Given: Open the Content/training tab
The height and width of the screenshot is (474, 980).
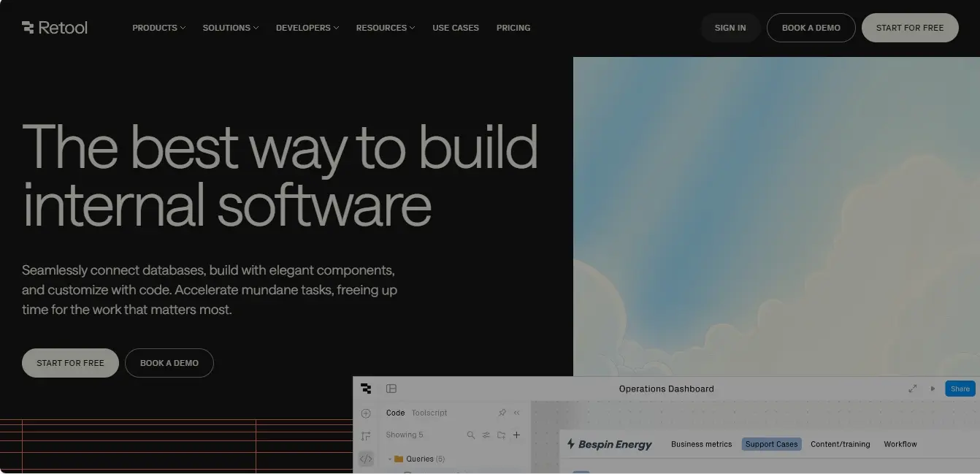Looking at the screenshot, I should 840,444.
